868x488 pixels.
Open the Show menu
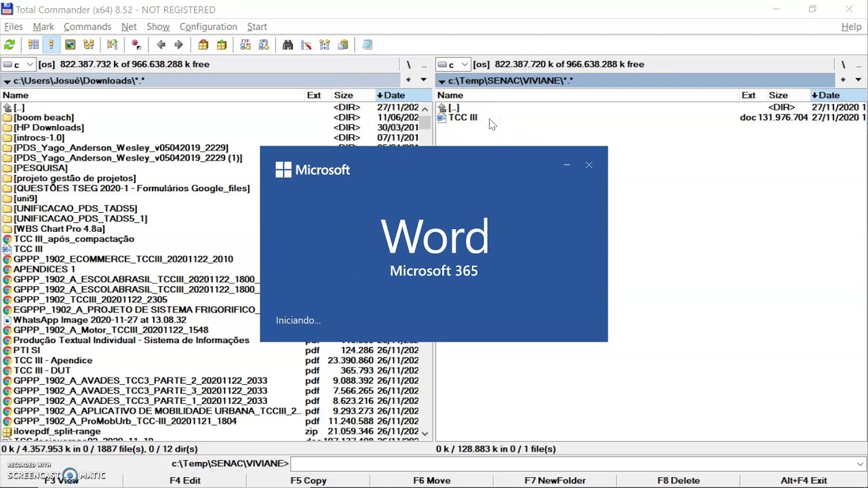pos(158,26)
